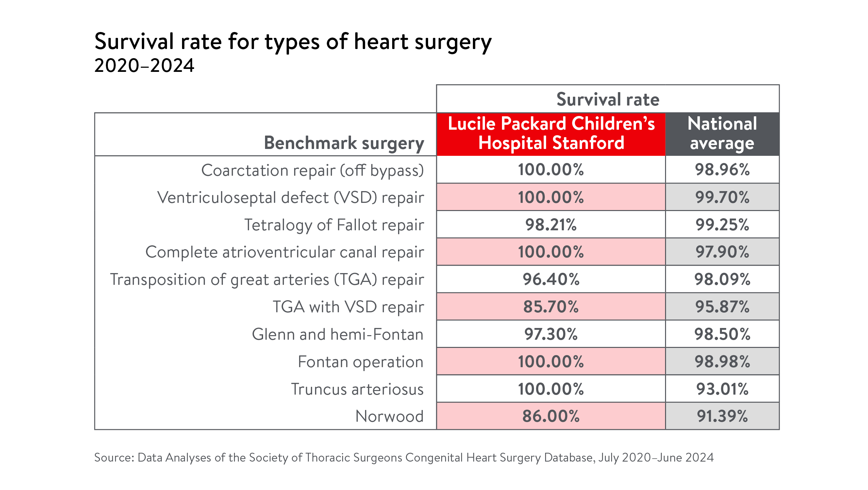Click the 'Coarctation repair (off bypass)' row label
This screenshot has width=868, height=490.
click(312, 170)
